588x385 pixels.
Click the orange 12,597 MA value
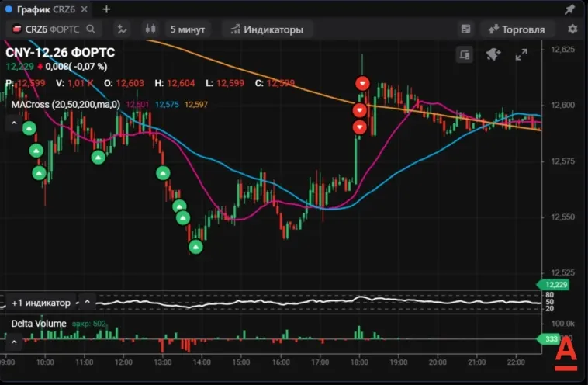[x=195, y=105]
